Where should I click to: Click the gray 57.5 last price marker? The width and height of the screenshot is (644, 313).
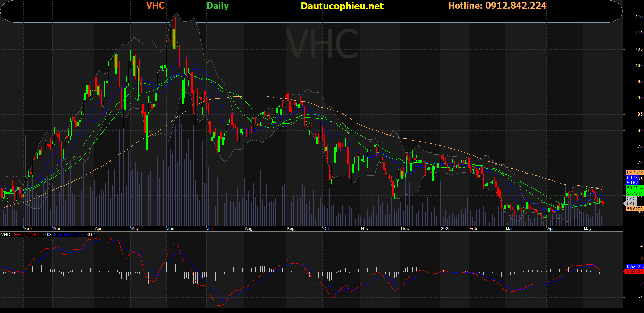[x=631, y=198]
